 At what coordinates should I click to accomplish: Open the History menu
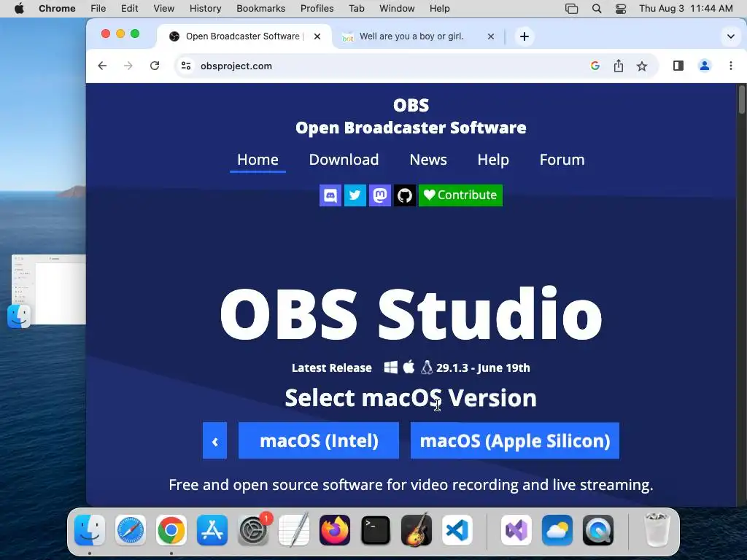coord(205,9)
